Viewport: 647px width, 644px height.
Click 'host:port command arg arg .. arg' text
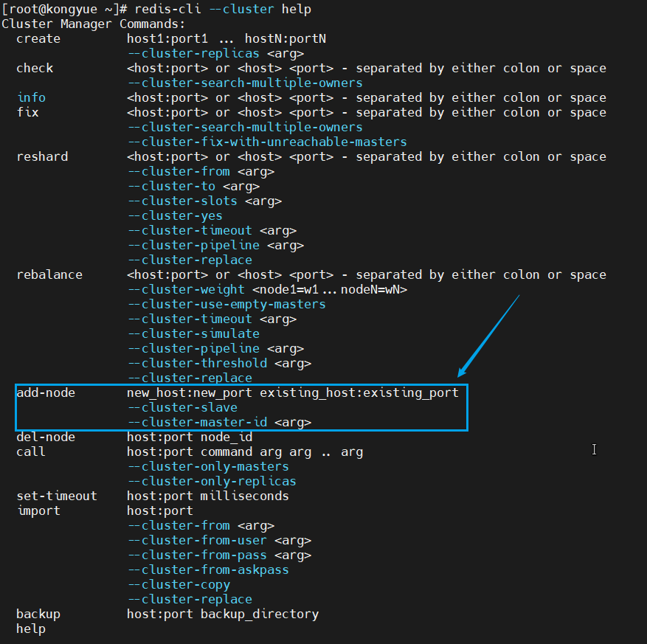(245, 452)
